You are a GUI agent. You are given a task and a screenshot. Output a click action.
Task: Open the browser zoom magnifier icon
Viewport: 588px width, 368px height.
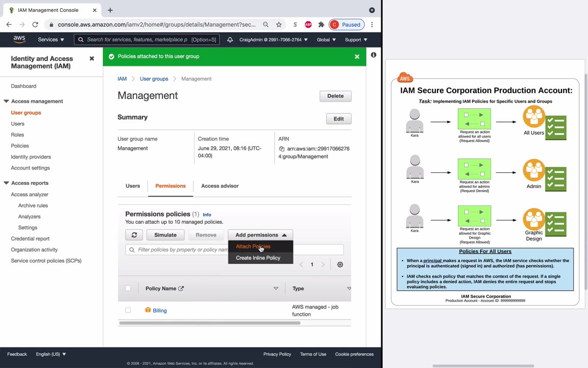click(x=265, y=25)
